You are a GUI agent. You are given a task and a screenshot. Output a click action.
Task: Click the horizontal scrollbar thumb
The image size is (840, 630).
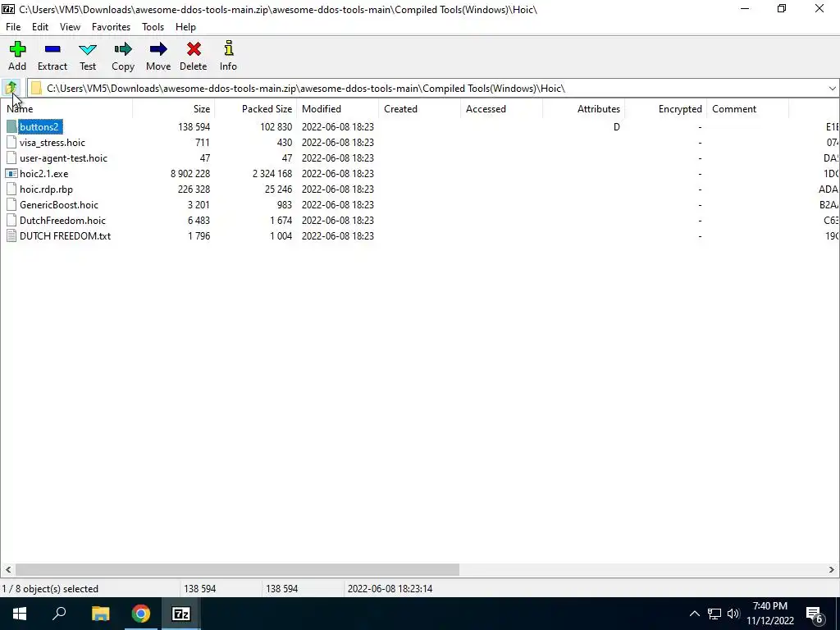(237, 569)
